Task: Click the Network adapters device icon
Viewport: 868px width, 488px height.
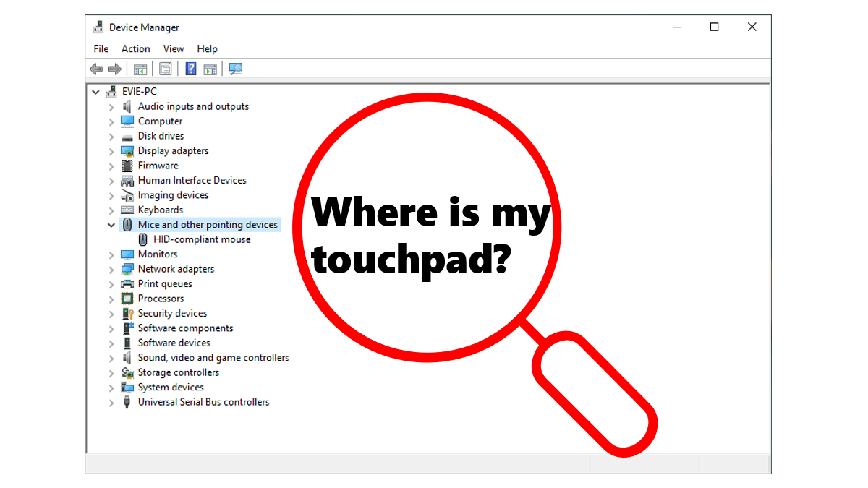Action: click(127, 269)
